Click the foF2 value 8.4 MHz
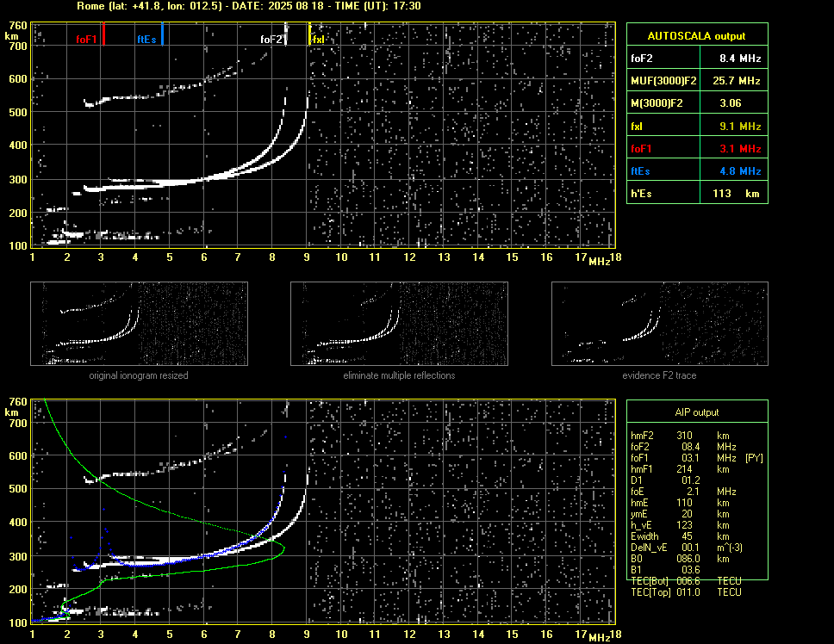The width and height of the screenshot is (834, 644). [x=740, y=59]
